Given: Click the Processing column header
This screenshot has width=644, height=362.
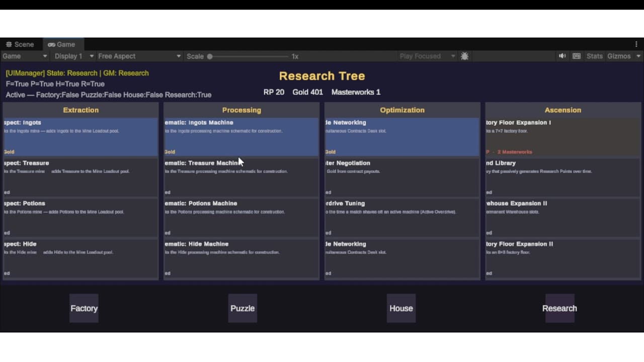Looking at the screenshot, I should (x=242, y=110).
